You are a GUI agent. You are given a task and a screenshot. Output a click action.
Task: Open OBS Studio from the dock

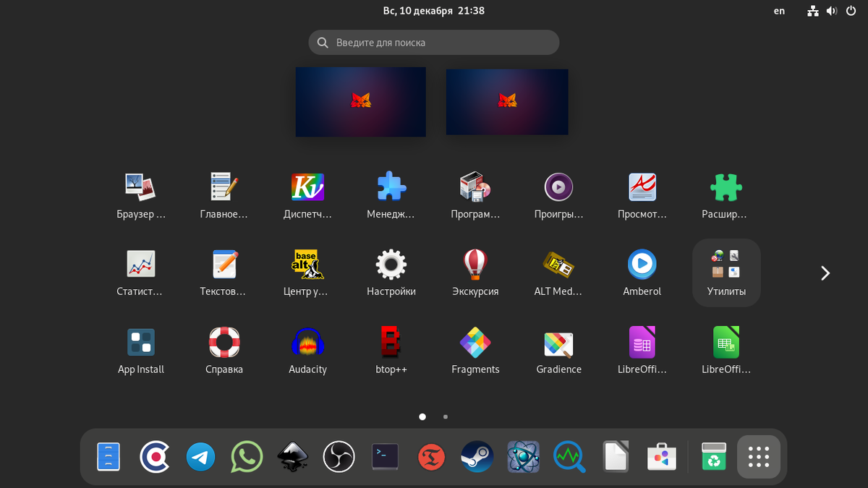click(x=339, y=457)
